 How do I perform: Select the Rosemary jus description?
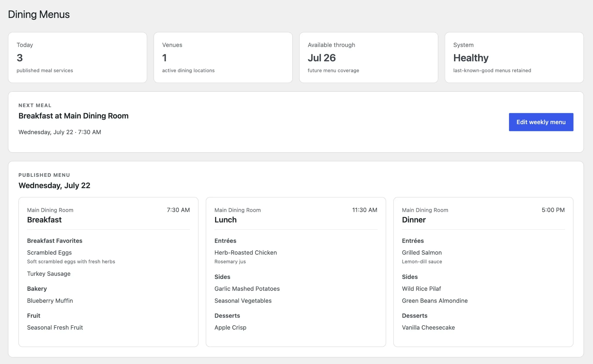pos(230,262)
